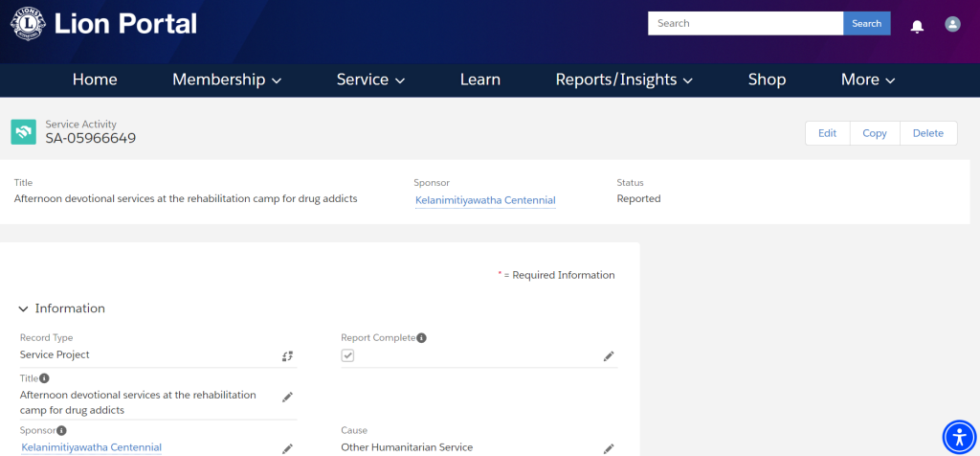Click the Service Project record type value
The image size is (980, 456).
tap(55, 354)
